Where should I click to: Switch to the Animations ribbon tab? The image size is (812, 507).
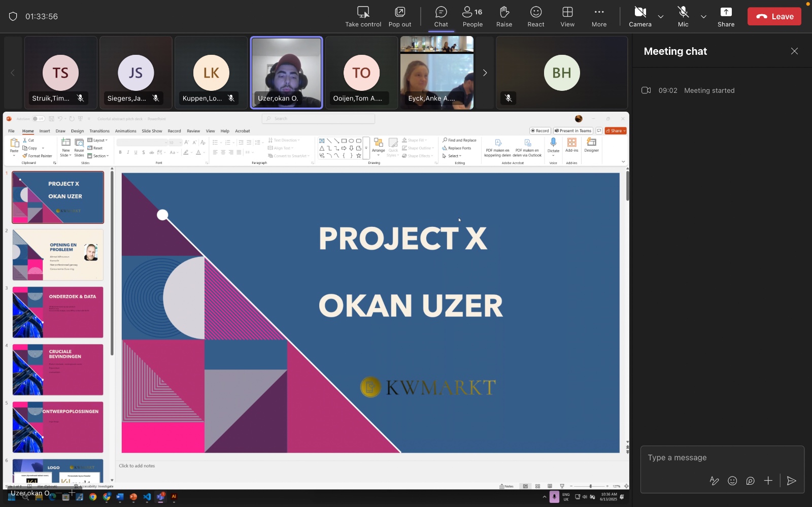click(125, 131)
